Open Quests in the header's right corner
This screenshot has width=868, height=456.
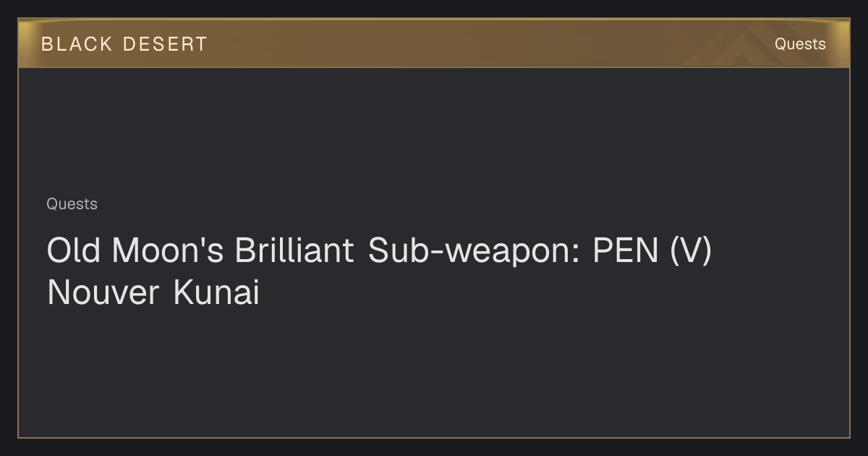(x=800, y=44)
